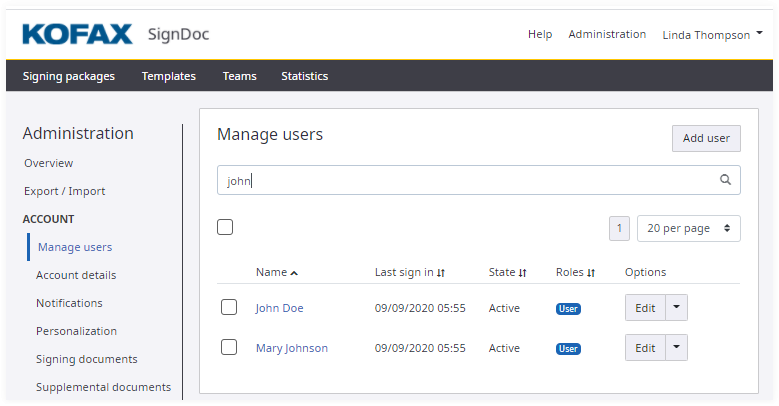This screenshot has height=406, width=779.
Task: Click User role badge for John Doe
Action: (568, 309)
